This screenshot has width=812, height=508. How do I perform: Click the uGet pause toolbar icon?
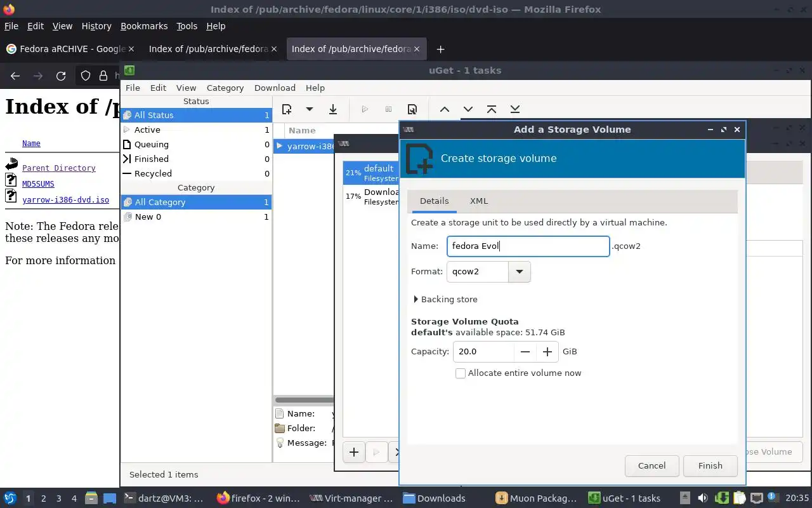tap(388, 109)
